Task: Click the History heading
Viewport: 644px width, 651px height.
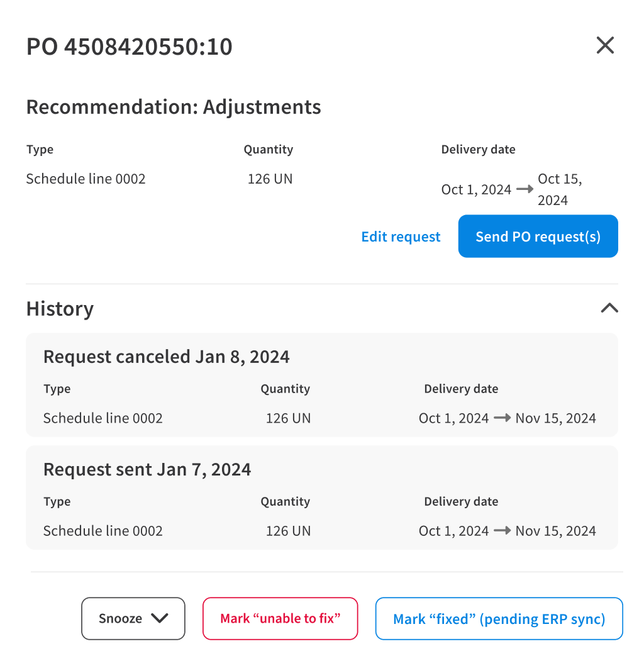Action: [60, 308]
